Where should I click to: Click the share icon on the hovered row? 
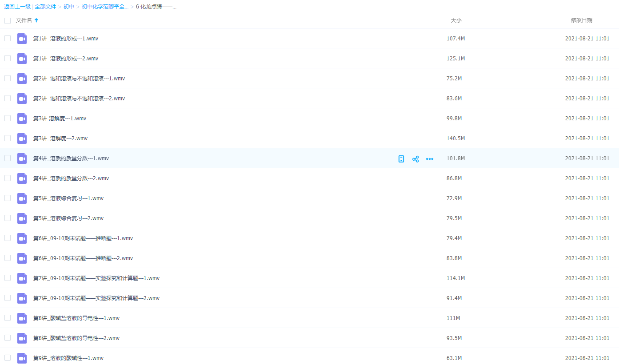415,159
